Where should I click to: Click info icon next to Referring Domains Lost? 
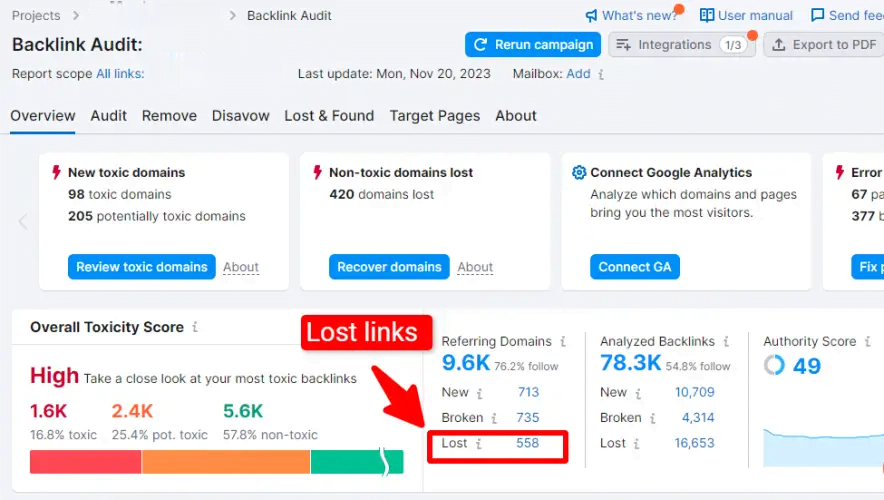478,444
